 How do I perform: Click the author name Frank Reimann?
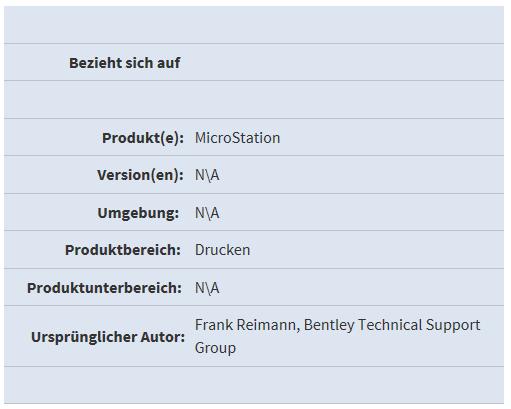pyautogui.click(x=245, y=325)
